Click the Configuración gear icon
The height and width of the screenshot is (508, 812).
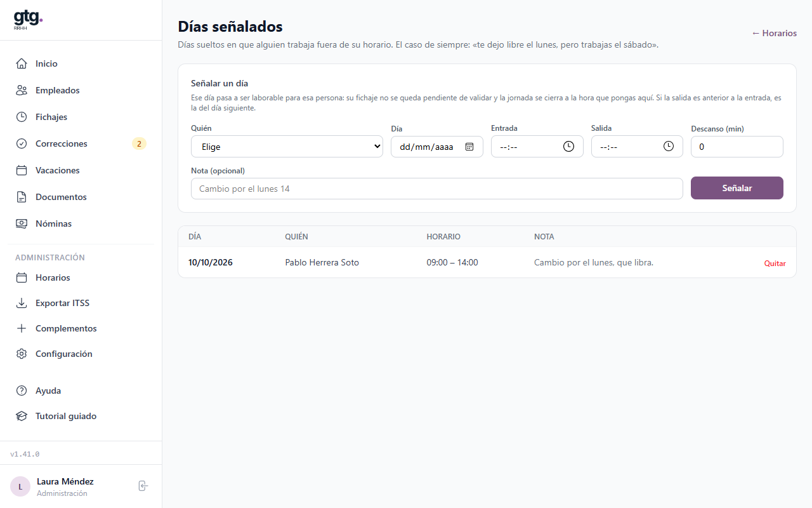[x=22, y=354]
